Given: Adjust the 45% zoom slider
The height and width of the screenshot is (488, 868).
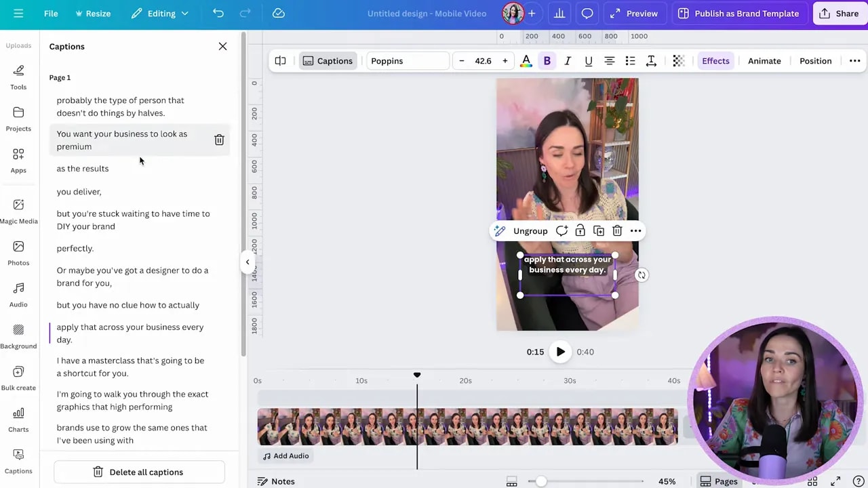Looking at the screenshot, I should (540, 481).
